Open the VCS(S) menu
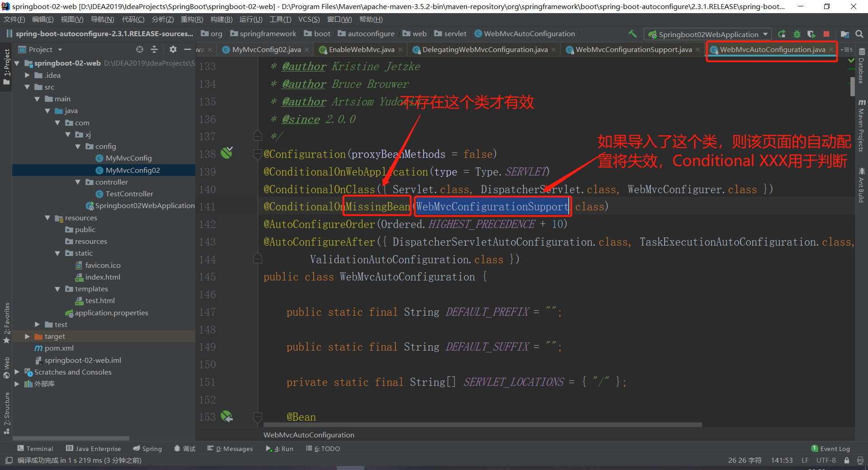Screen dimensions: 868x470 click(x=309, y=19)
